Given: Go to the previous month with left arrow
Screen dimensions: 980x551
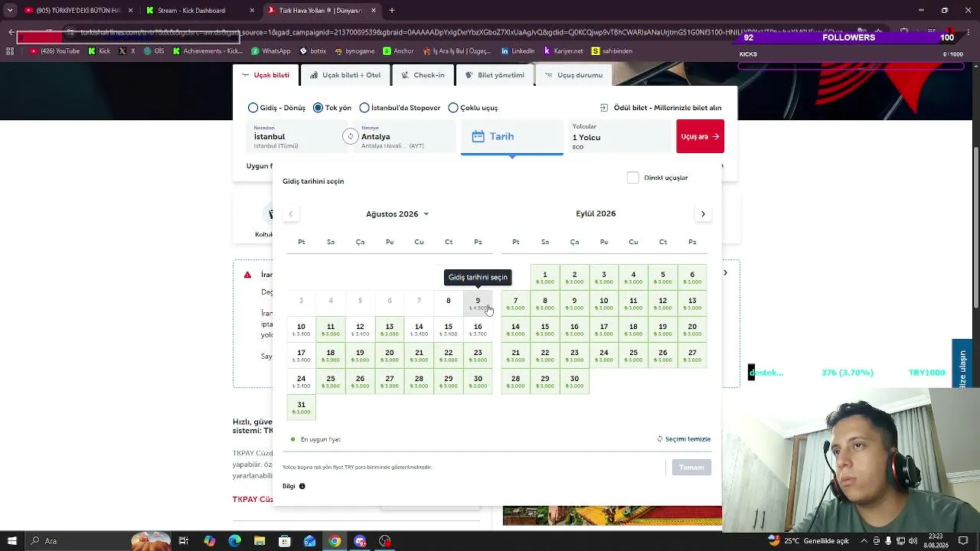Looking at the screenshot, I should click(x=290, y=214).
